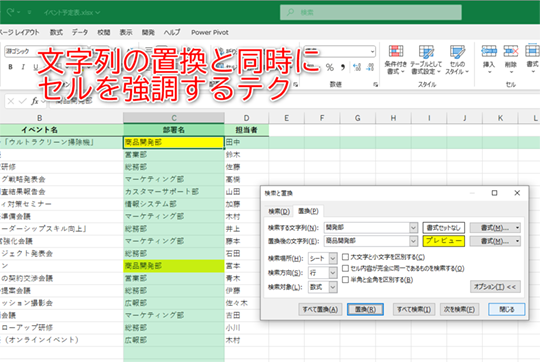Open the Power Pivot ribbon tab
The height and width of the screenshot is (362, 540).
(210, 32)
